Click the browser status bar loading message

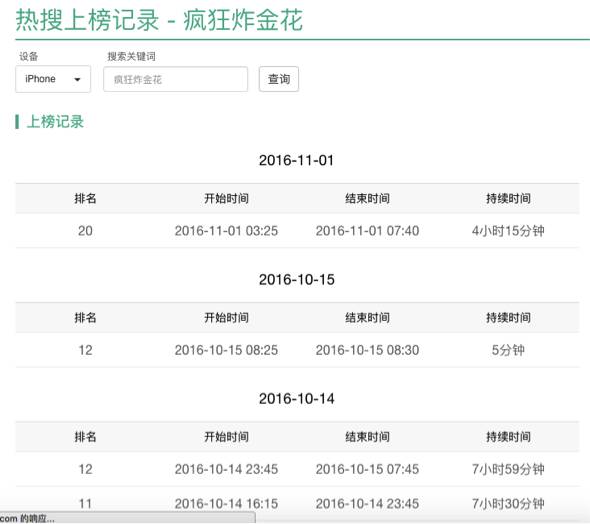[27, 518]
